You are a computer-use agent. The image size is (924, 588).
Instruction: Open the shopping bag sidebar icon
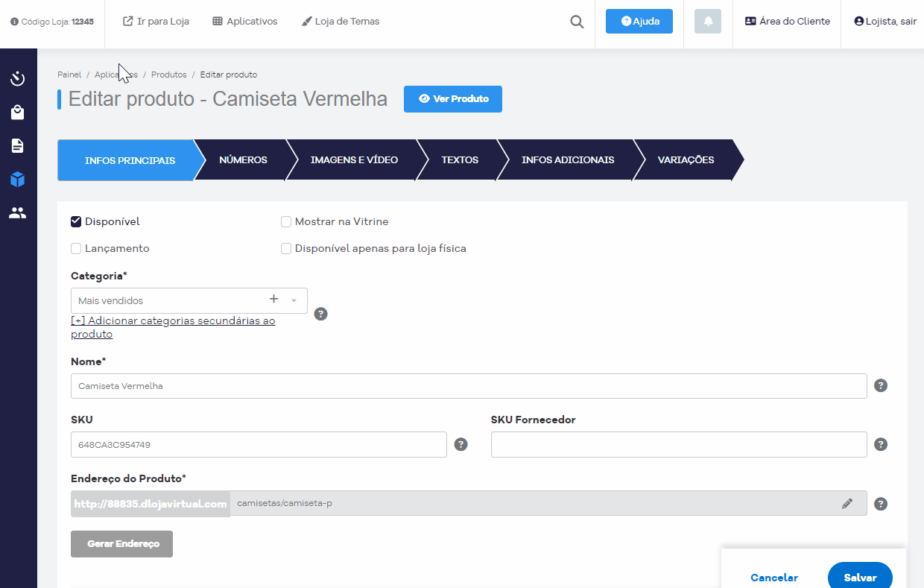click(x=18, y=113)
